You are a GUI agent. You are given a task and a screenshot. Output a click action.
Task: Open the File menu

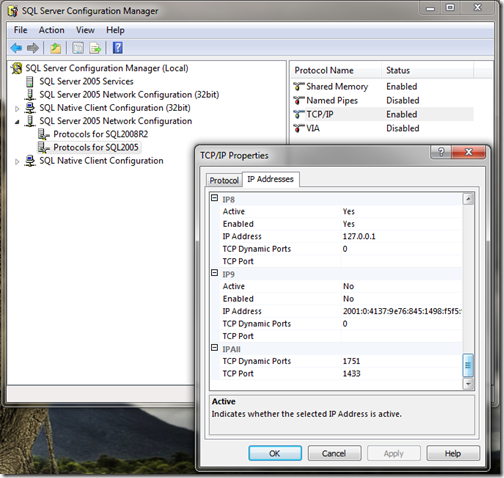(x=20, y=30)
